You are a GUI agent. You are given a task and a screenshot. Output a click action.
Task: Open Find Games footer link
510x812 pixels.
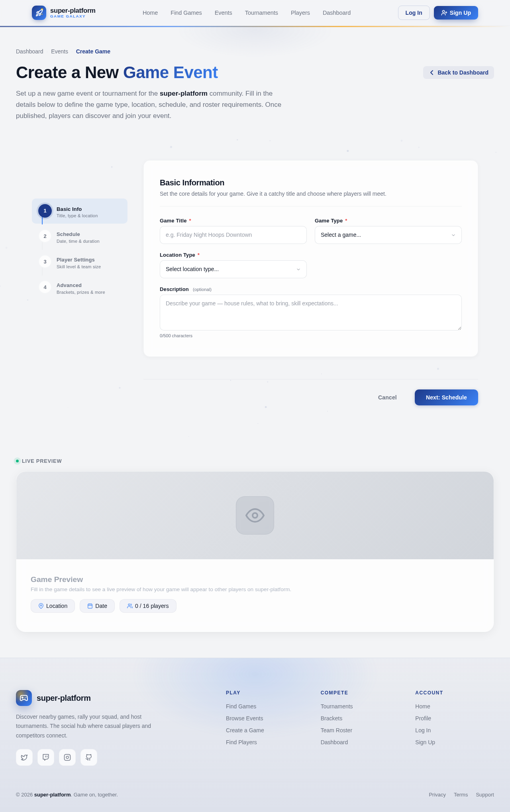[x=241, y=706]
